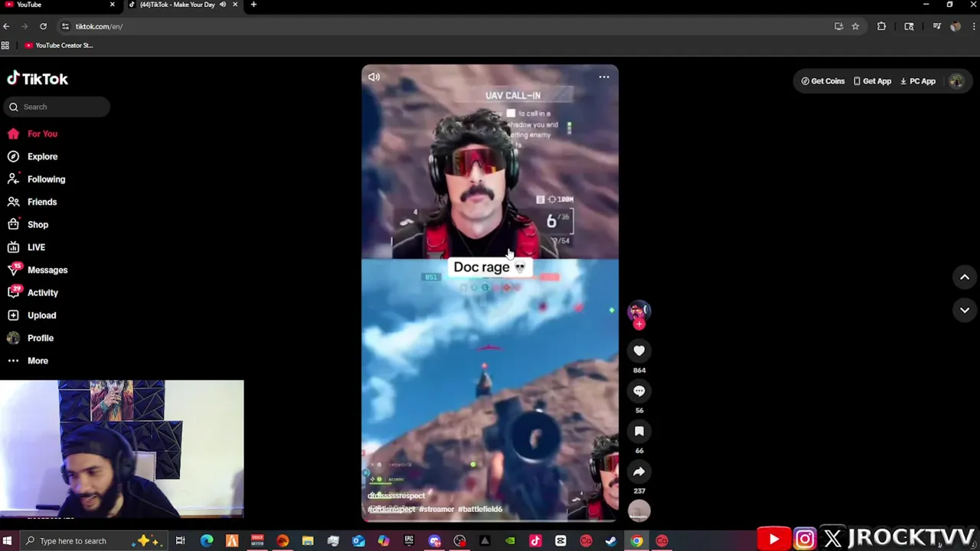Image resolution: width=980 pixels, height=551 pixels.
Task: Open Outlook from the taskbar
Action: tap(358, 541)
